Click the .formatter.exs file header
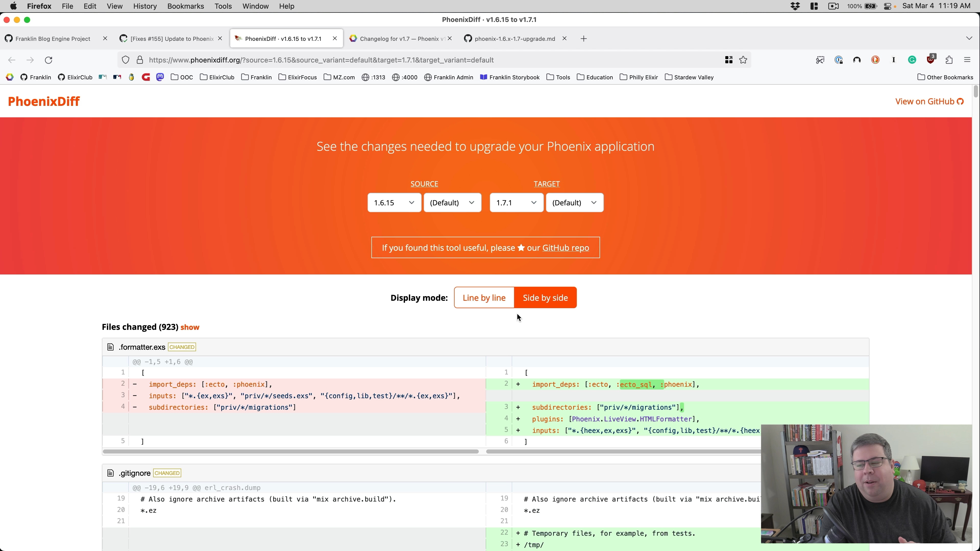Viewport: 980px width, 551px height. click(485, 347)
